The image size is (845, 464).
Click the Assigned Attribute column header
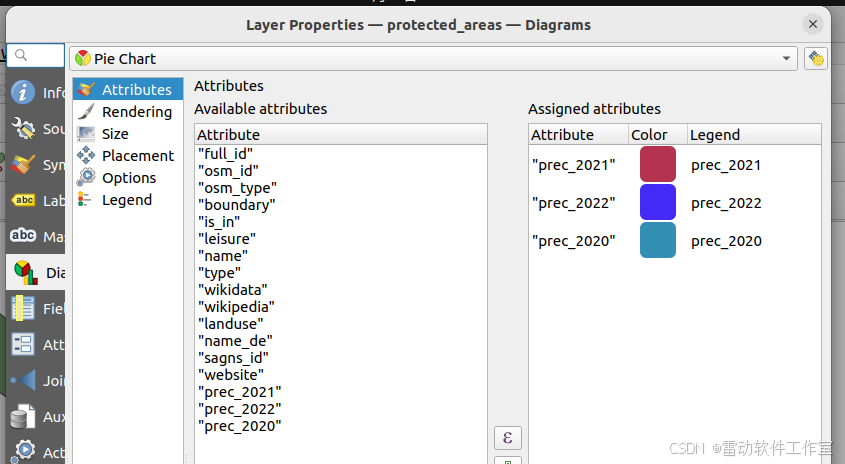pyautogui.click(x=579, y=134)
